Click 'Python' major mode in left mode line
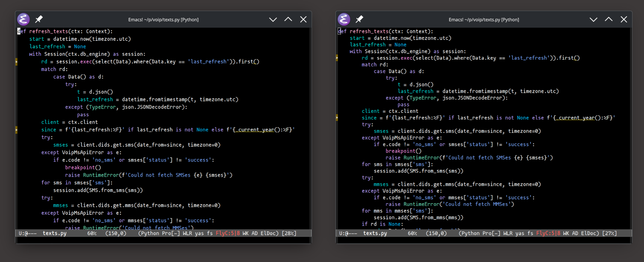Image resolution: width=644 pixels, height=262 pixels. pos(151,233)
